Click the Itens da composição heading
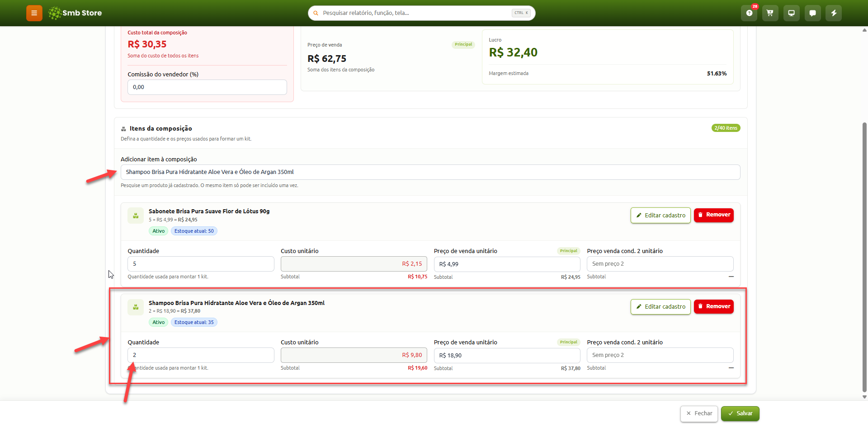This screenshot has width=868, height=427. [161, 129]
